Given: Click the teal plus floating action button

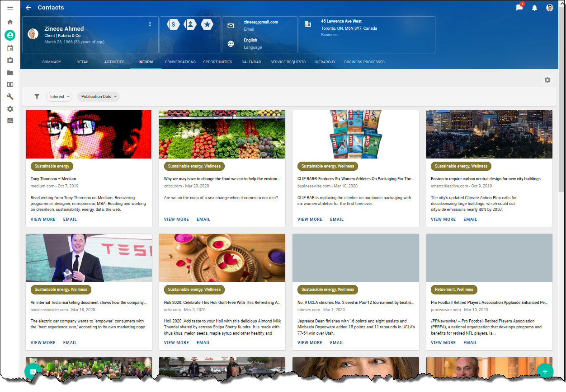Looking at the screenshot, I should (545, 371).
